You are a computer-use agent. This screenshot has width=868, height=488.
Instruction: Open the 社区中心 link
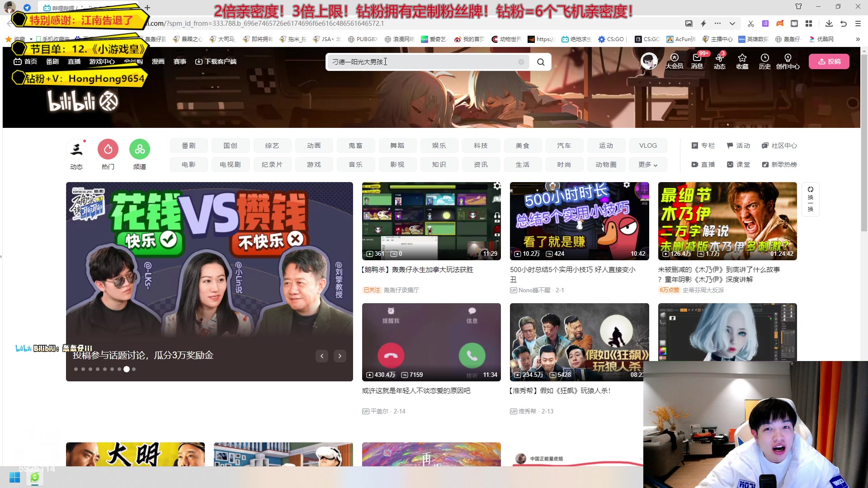(779, 145)
